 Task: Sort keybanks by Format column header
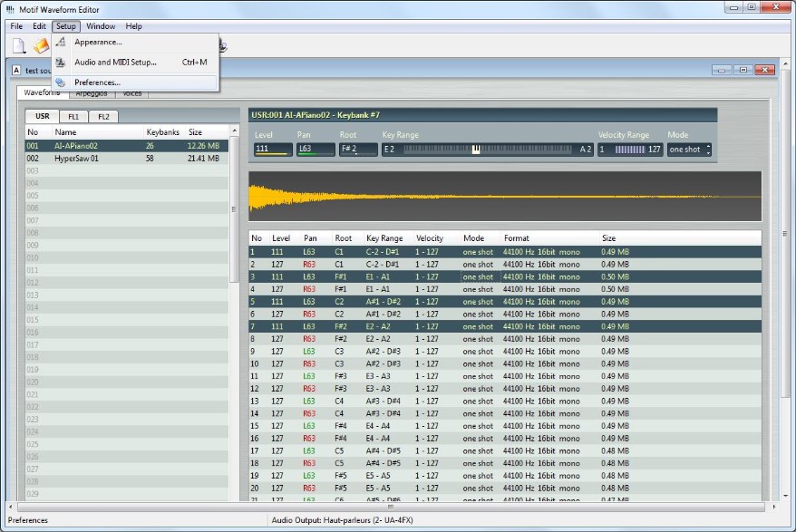click(x=549, y=238)
